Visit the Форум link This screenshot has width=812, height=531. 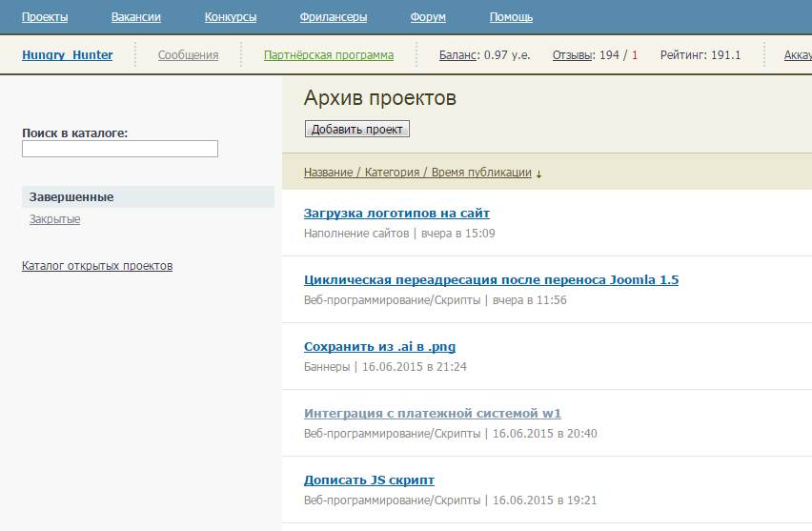tap(428, 17)
